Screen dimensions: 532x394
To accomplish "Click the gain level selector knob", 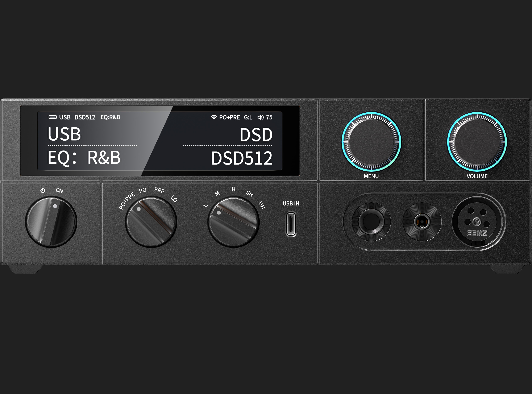I will pos(233,222).
